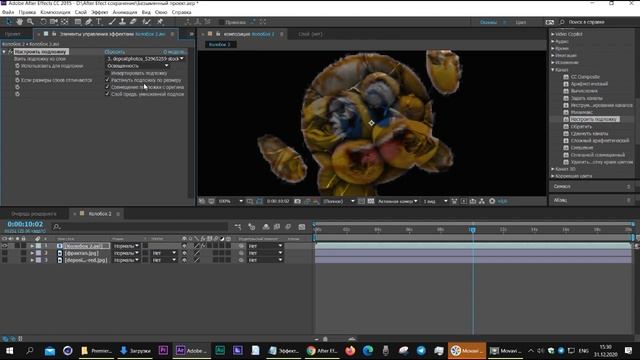Uncheck the stretch matte to fit checkbox
Screen dimensions: 640x360
(107, 80)
